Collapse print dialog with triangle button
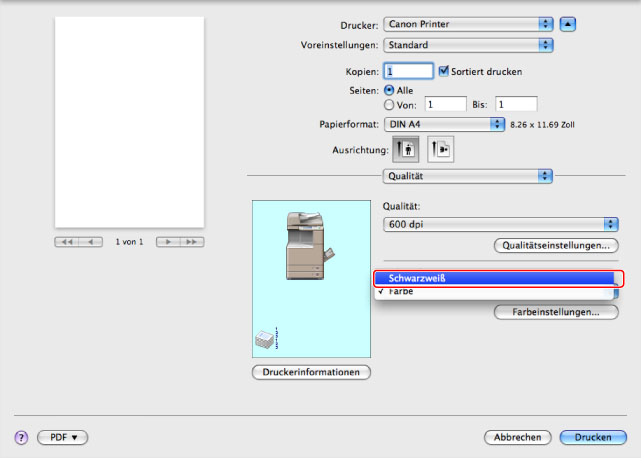Image resolution: width=641 pixels, height=458 pixels. [x=568, y=23]
